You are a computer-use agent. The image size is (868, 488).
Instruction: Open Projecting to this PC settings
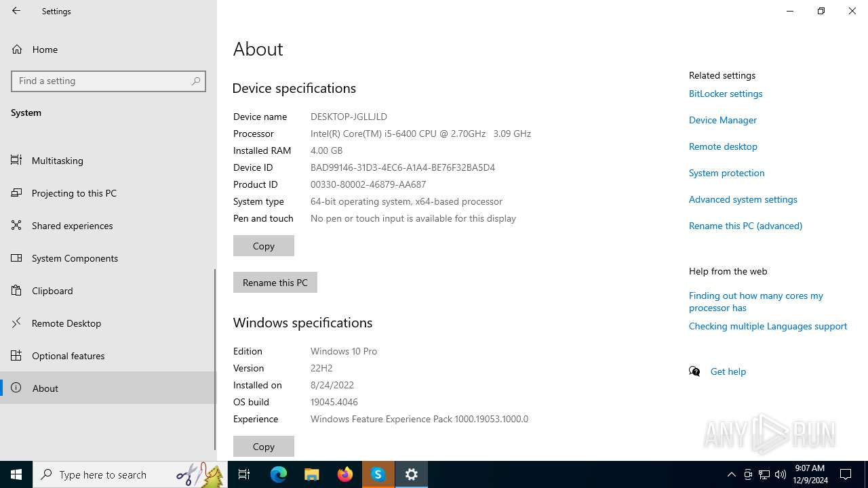click(x=108, y=192)
